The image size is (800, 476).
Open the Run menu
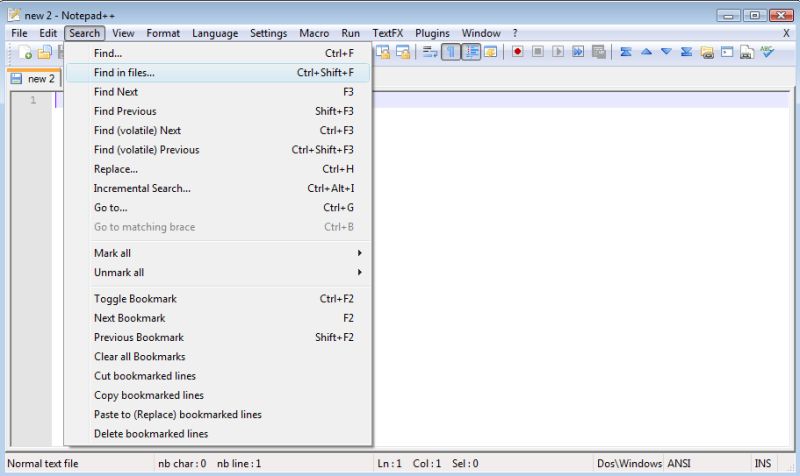pyautogui.click(x=351, y=33)
